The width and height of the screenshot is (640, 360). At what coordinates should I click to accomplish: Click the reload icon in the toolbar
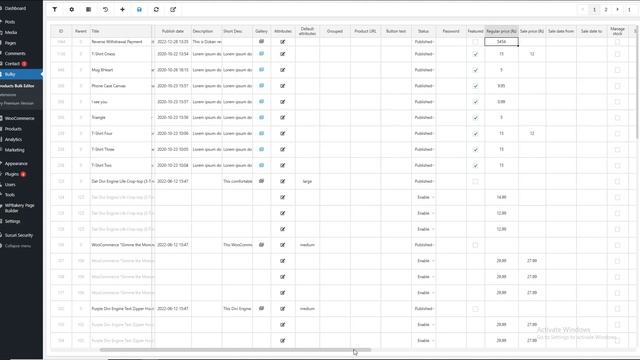point(156,9)
